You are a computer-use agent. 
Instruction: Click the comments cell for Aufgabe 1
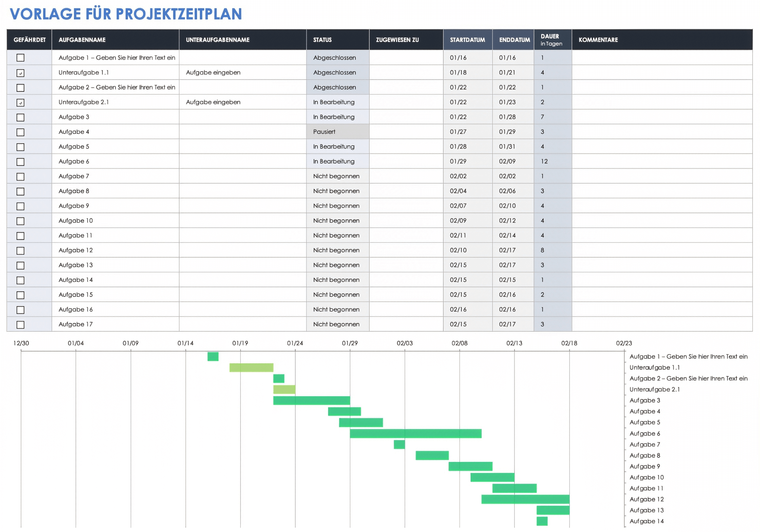point(662,58)
